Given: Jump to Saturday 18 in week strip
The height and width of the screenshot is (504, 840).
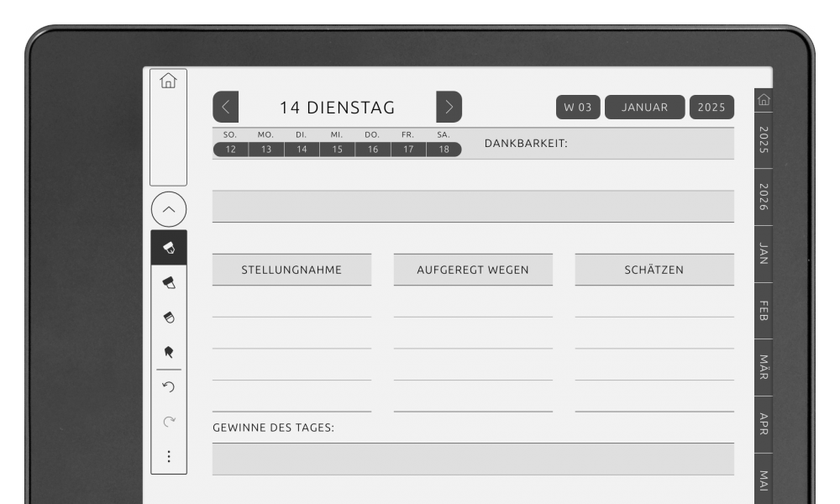Looking at the screenshot, I should pos(444,150).
